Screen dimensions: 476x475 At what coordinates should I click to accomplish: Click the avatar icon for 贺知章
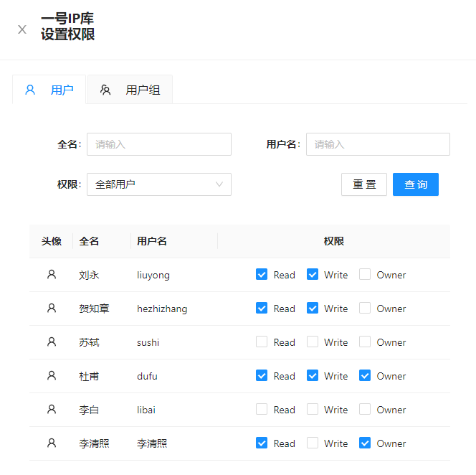[52, 308]
